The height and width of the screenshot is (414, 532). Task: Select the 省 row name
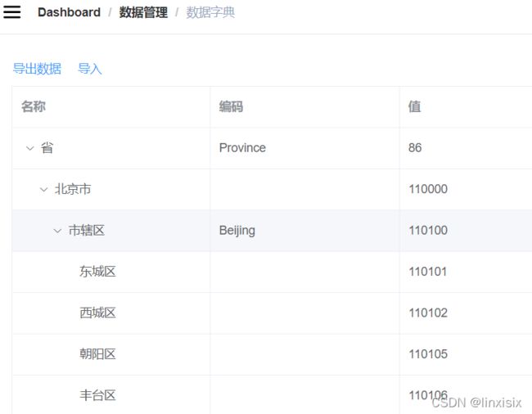(x=47, y=148)
